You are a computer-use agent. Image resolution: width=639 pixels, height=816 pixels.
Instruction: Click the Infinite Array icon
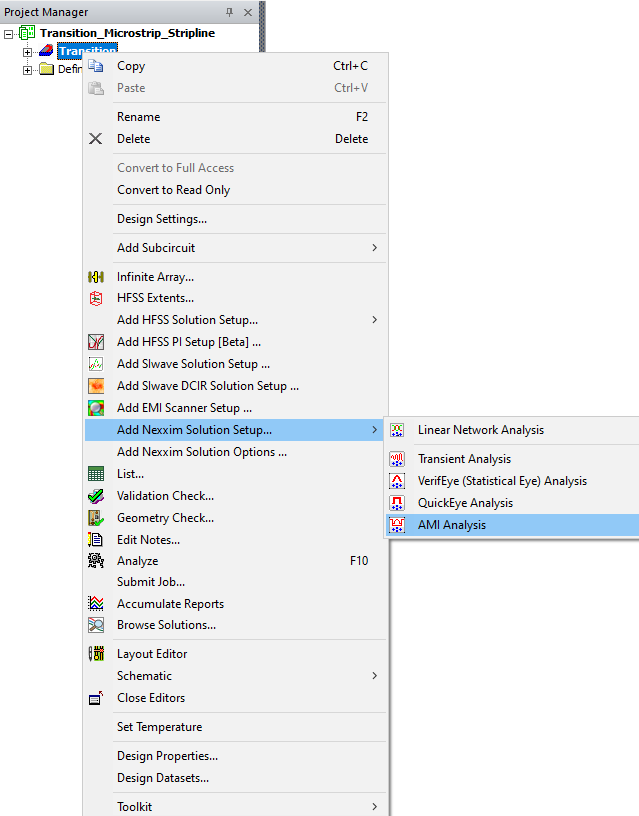pyautogui.click(x=96, y=277)
